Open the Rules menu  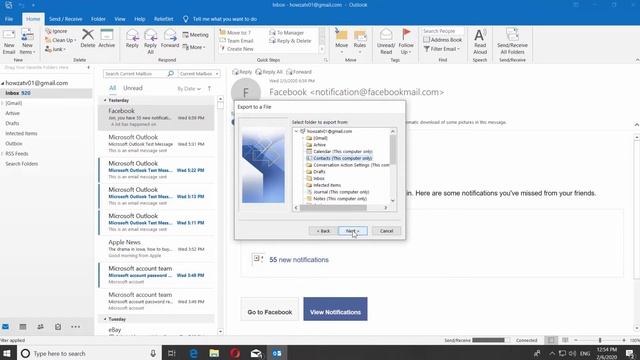click(x=360, y=41)
